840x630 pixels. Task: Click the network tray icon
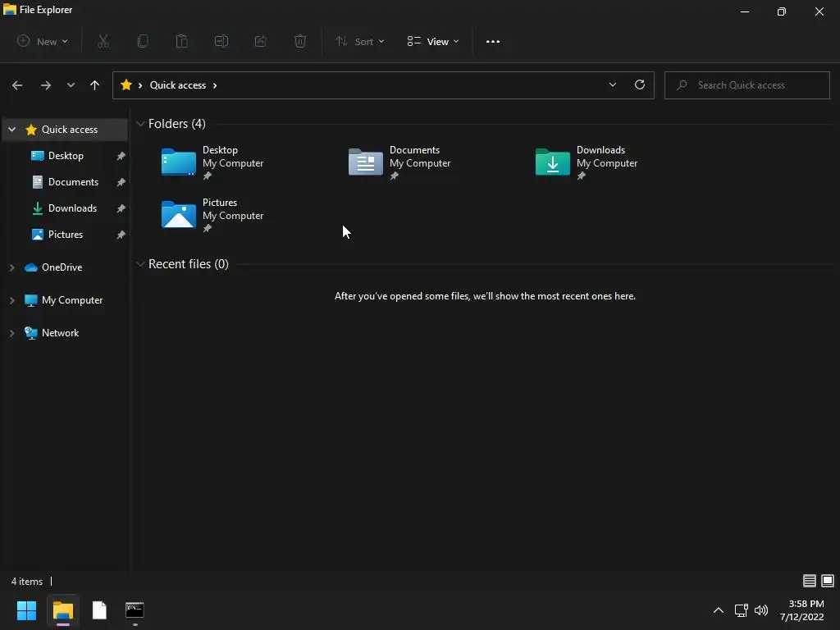coord(742,610)
